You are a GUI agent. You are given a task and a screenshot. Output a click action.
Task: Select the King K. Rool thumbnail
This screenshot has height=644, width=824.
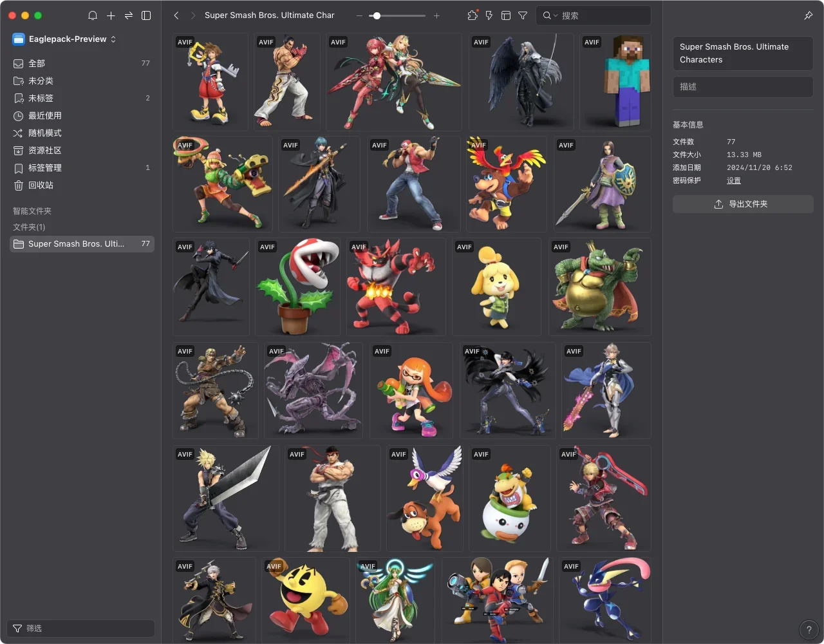coord(600,287)
